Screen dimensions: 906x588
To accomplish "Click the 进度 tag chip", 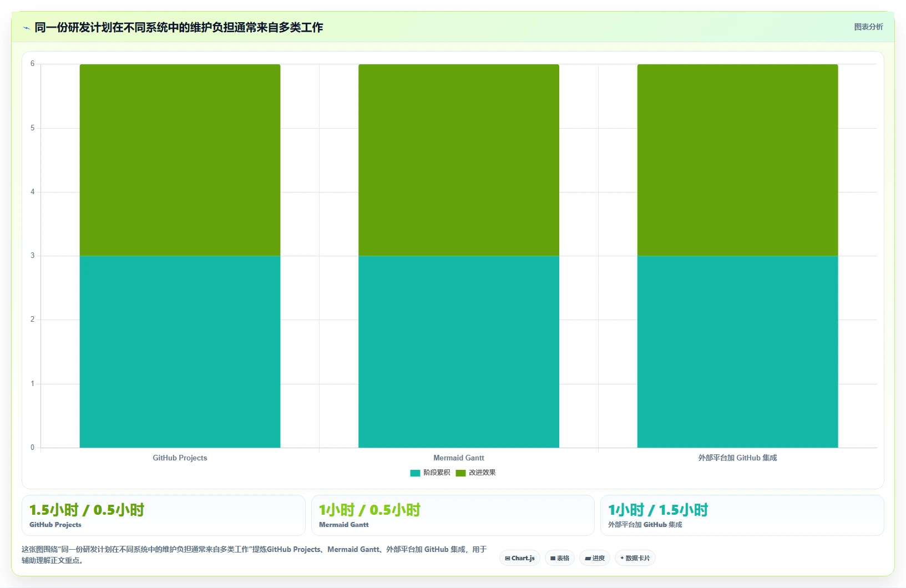I will click(x=595, y=558).
